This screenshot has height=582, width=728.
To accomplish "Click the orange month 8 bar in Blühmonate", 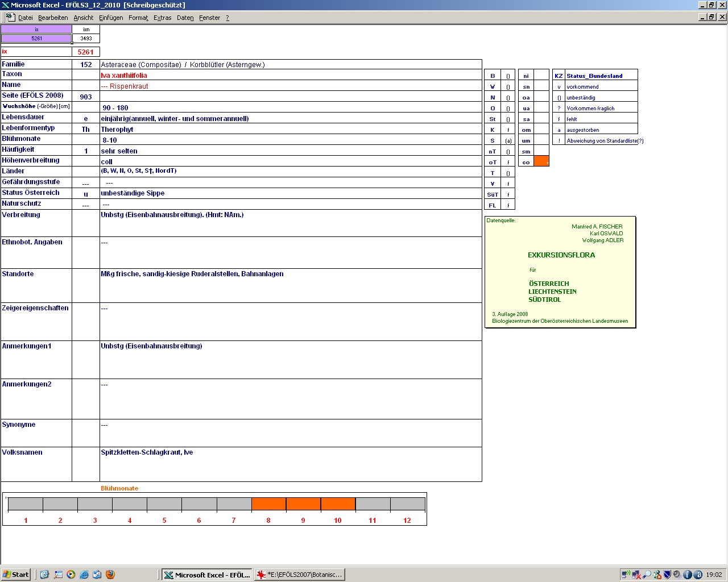I will [268, 504].
